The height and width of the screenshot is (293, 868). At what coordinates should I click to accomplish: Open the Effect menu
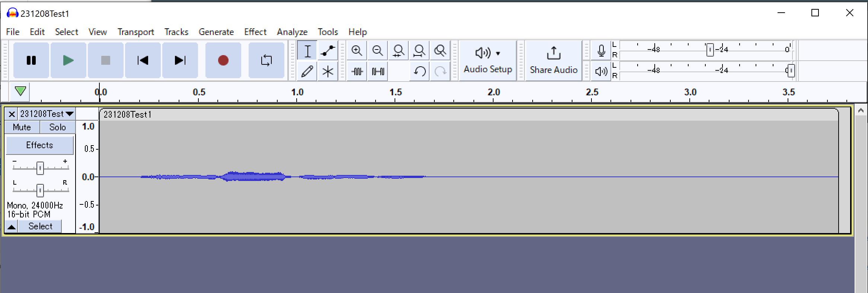click(x=255, y=32)
